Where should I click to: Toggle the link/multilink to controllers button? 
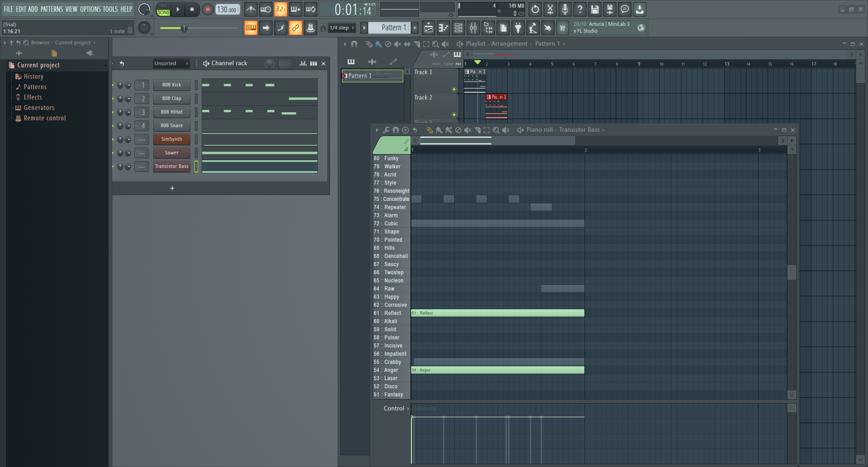click(x=295, y=28)
